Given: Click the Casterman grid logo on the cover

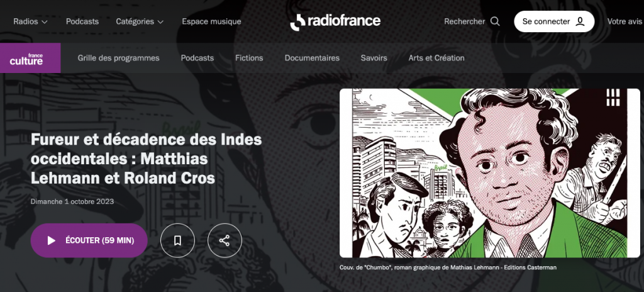Looking at the screenshot, I should 613,98.
